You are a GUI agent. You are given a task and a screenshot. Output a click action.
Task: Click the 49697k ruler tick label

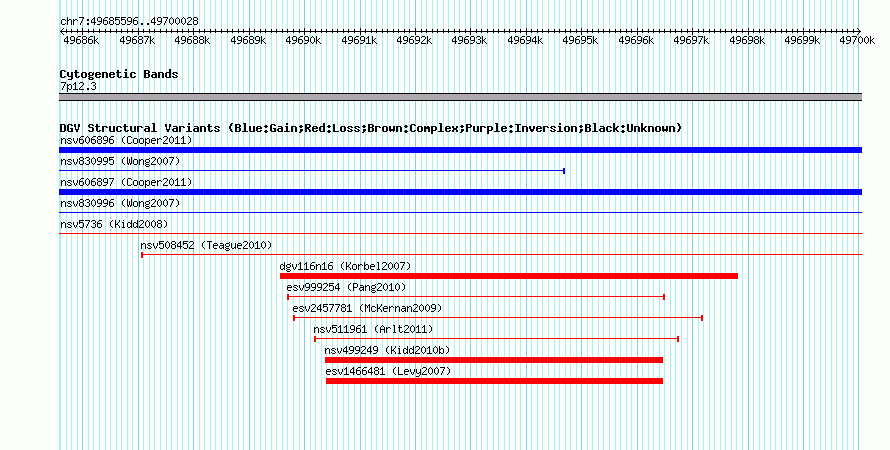(x=691, y=40)
